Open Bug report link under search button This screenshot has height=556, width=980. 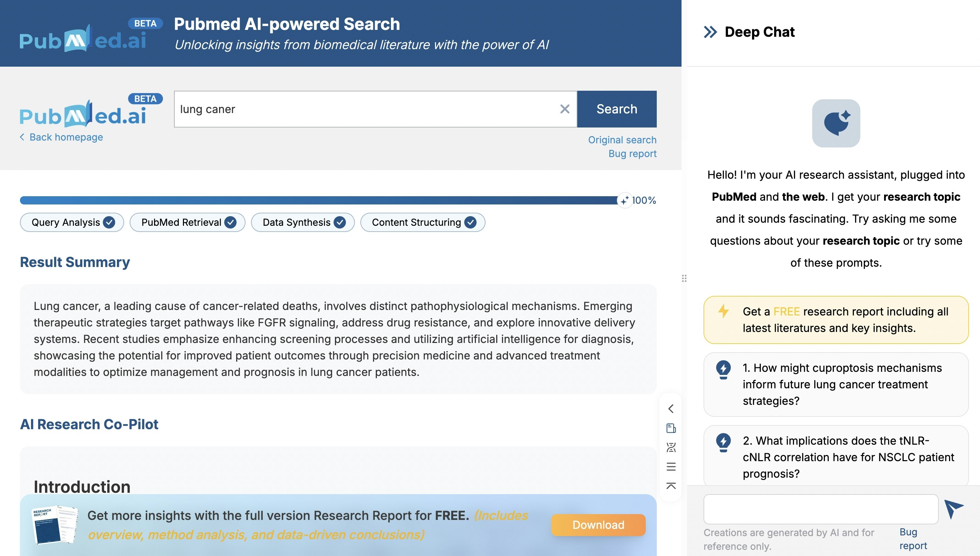click(632, 154)
